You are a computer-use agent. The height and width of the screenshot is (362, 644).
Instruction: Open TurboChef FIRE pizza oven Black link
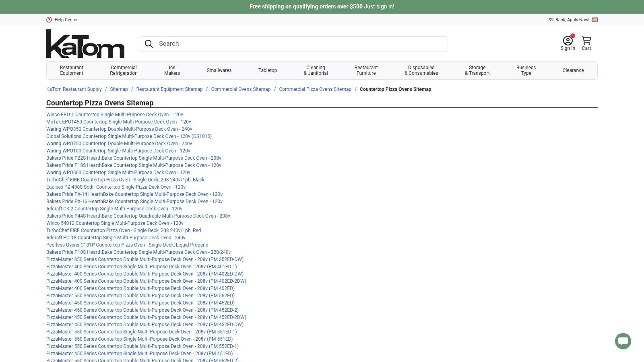click(125, 180)
